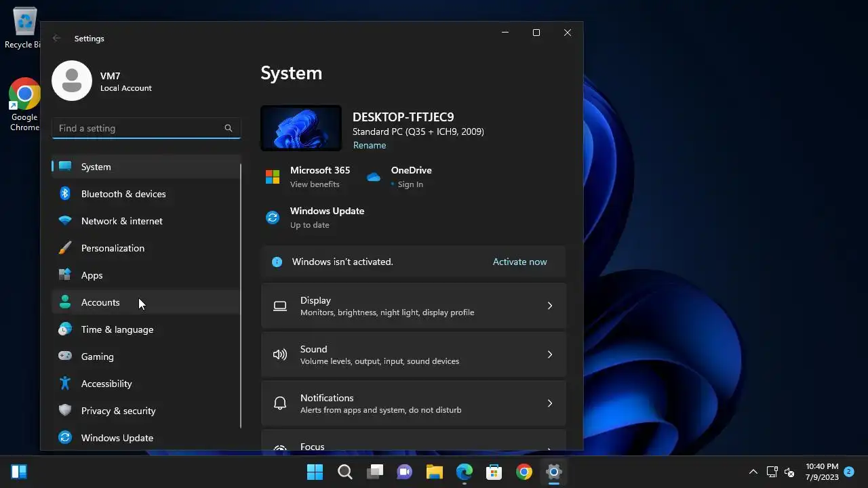Open the Sound settings row
Viewport: 868px width, 488px height.
click(x=414, y=354)
